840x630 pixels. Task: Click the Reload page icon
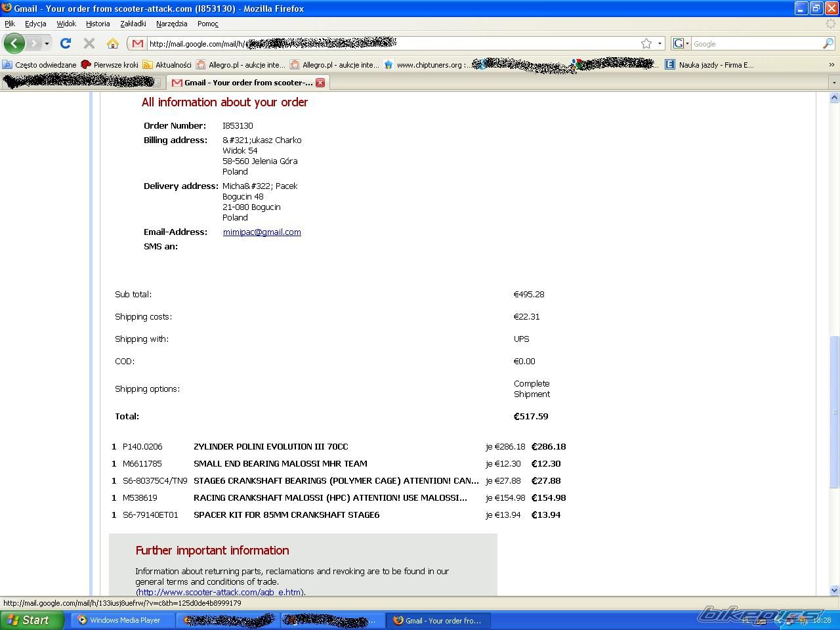(65, 44)
